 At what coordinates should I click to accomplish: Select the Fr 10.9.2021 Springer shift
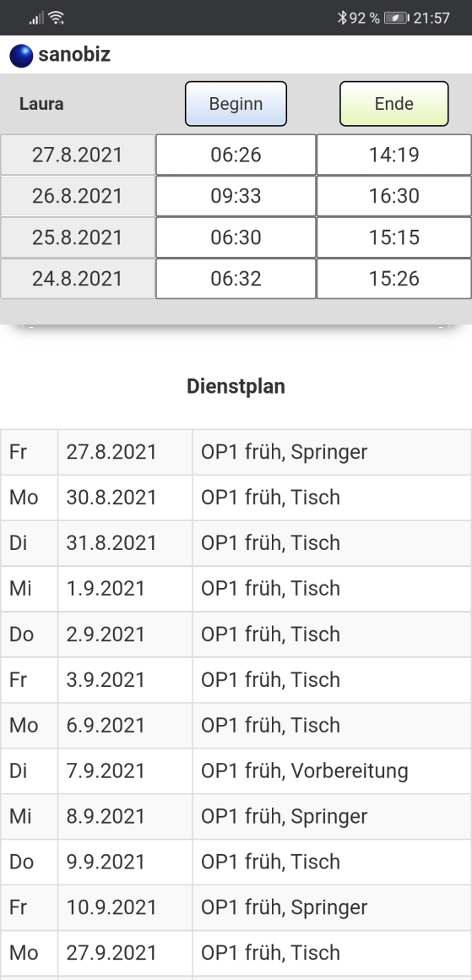point(236,906)
